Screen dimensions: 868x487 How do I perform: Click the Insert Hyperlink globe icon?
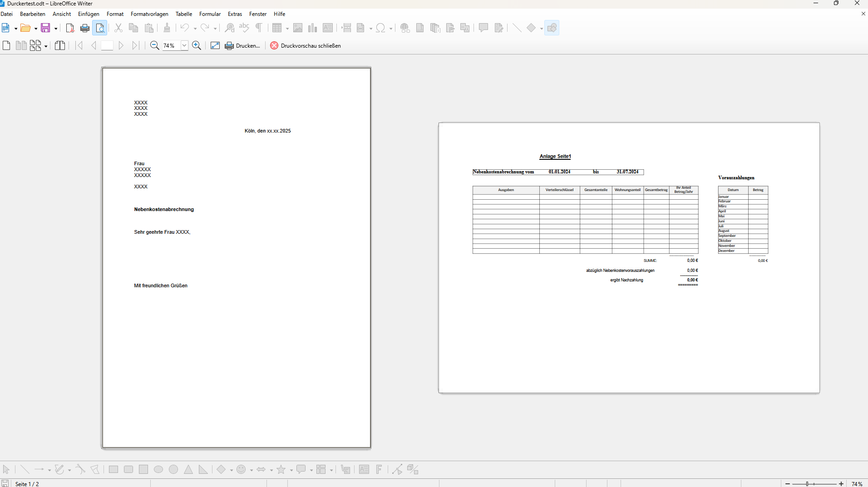[405, 28]
